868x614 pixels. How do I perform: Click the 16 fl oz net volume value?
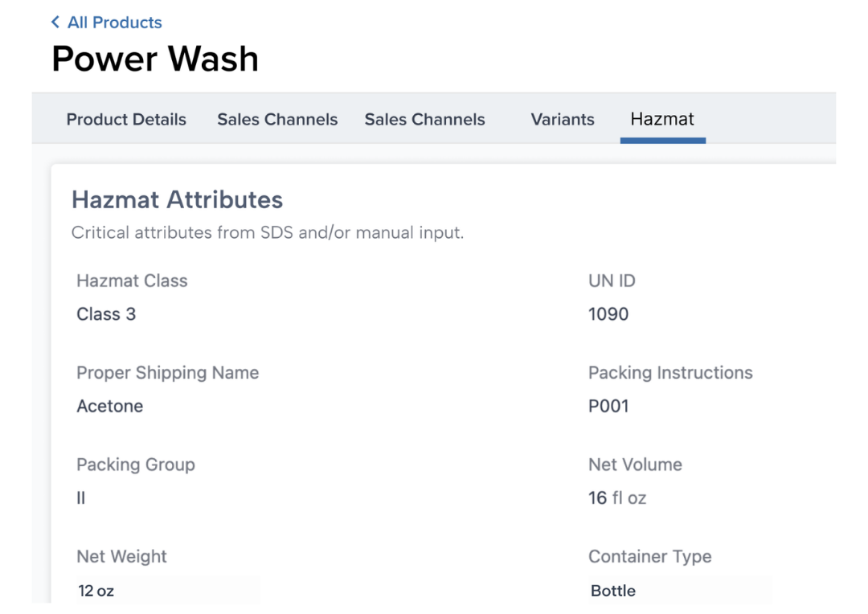coord(617,498)
